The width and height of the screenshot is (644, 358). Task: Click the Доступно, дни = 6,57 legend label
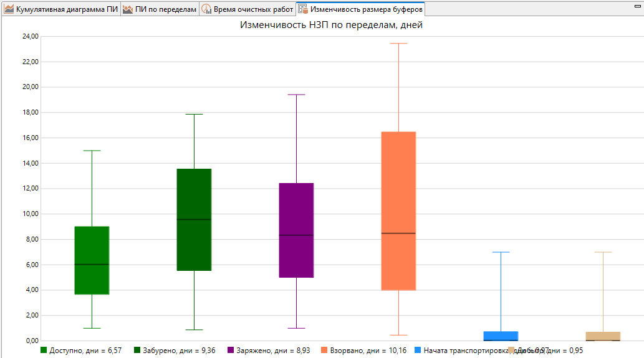click(x=85, y=351)
